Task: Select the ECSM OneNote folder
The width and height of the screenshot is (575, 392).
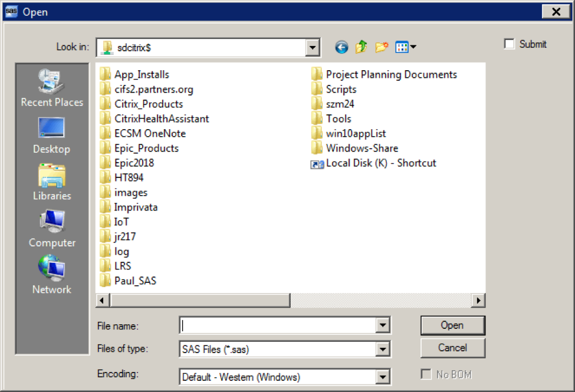Action: click(143, 133)
